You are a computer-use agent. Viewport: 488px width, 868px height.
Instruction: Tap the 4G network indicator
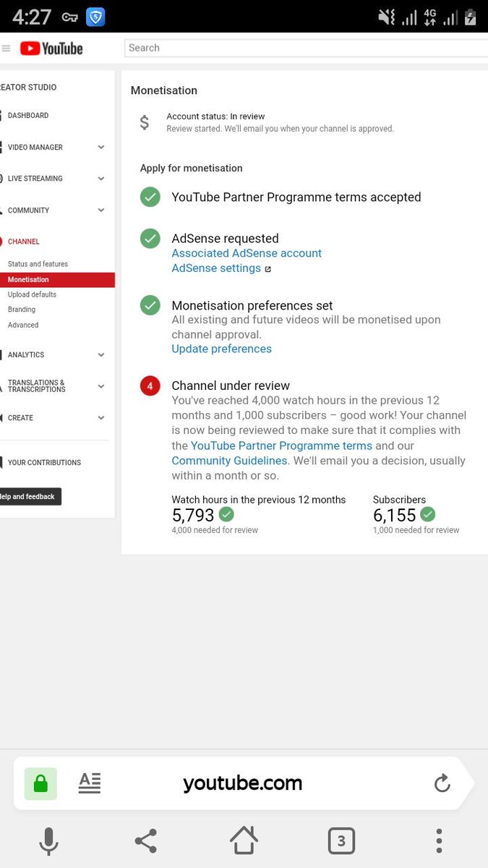pos(429,17)
